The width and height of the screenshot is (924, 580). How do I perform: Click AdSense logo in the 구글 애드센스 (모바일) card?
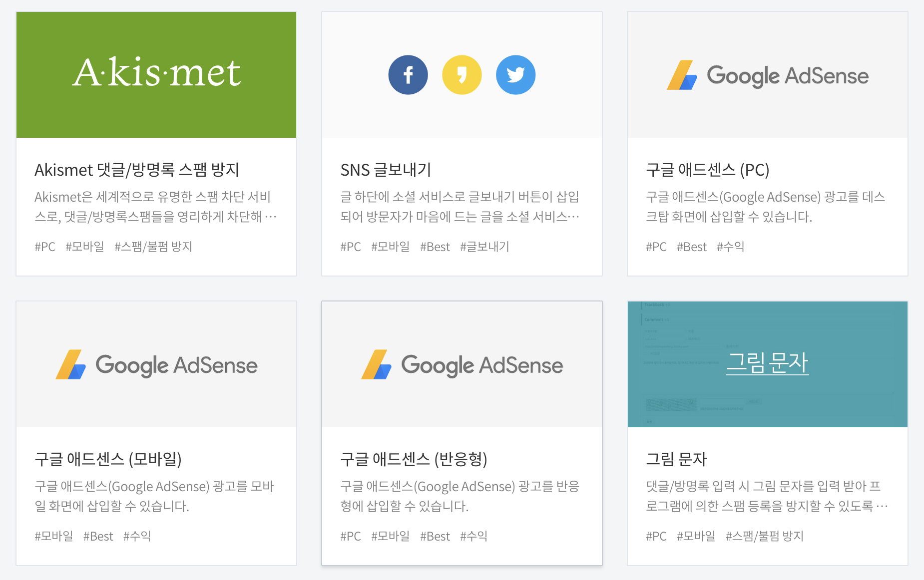(156, 365)
